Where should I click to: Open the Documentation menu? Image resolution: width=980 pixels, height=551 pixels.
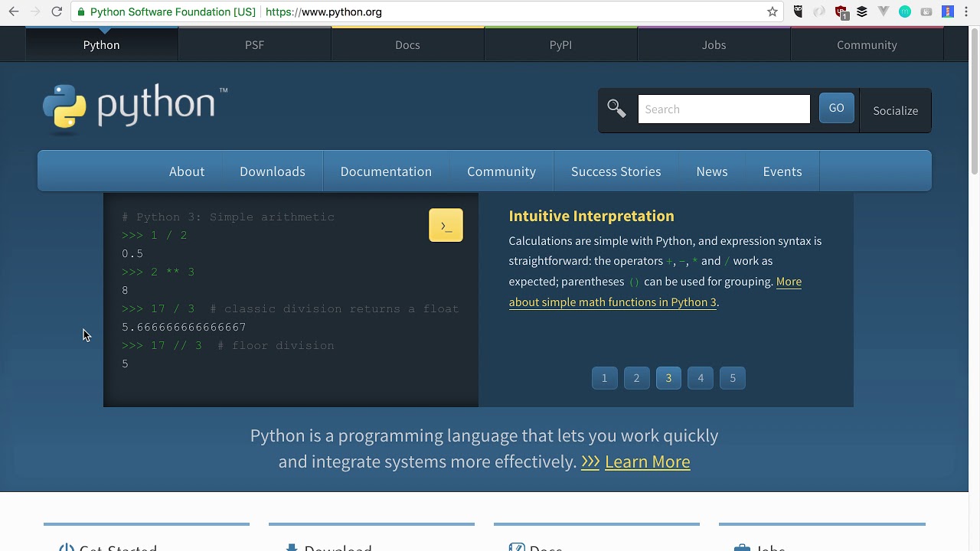386,171
